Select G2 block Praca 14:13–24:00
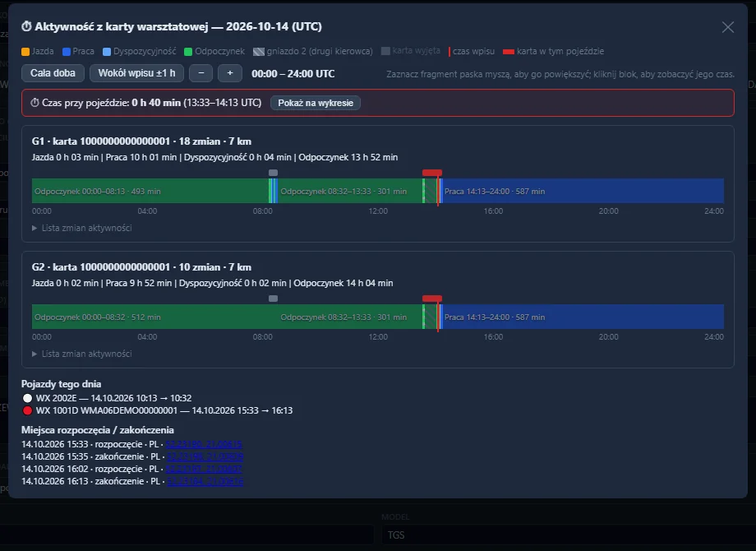This screenshot has height=551, width=756. (x=583, y=317)
